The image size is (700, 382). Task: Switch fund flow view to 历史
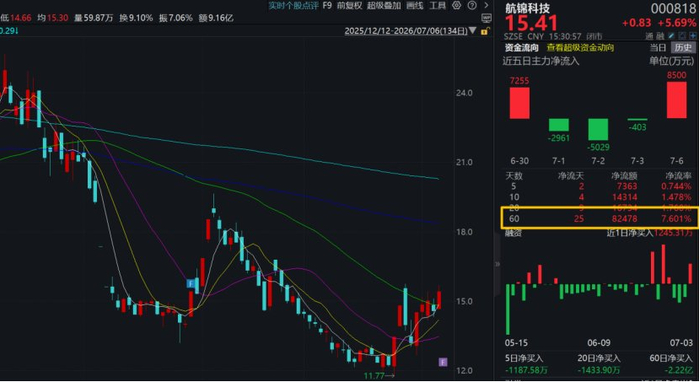click(683, 48)
